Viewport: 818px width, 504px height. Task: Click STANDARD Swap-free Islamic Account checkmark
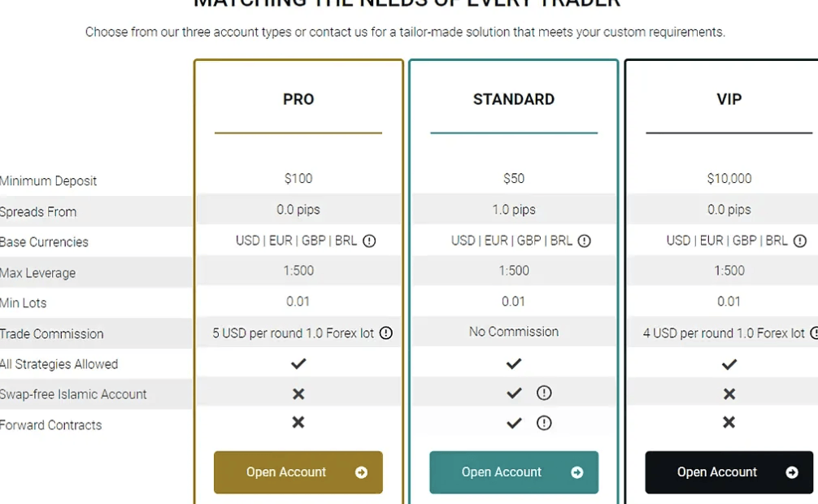tap(514, 393)
